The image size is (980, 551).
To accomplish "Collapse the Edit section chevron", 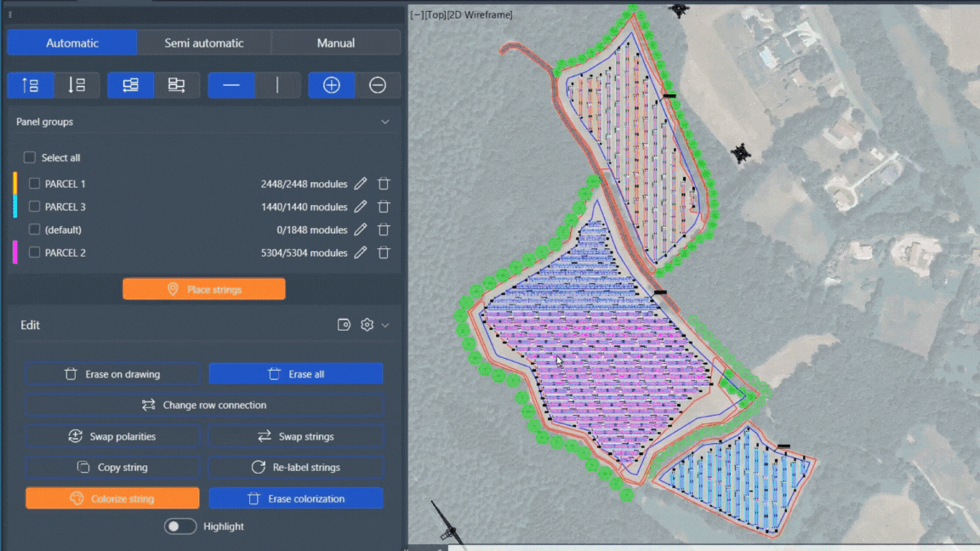I will (x=385, y=326).
